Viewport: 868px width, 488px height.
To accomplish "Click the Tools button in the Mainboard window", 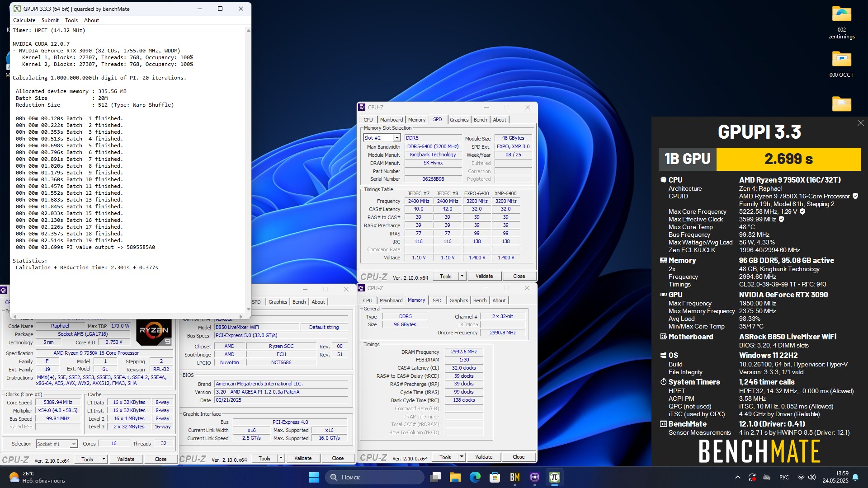I will (264, 458).
